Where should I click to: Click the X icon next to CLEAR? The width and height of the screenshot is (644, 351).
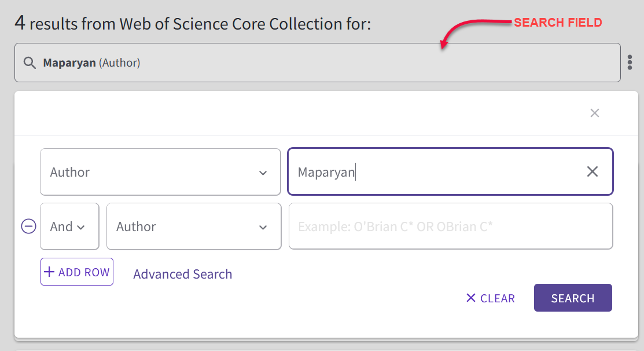click(x=470, y=298)
